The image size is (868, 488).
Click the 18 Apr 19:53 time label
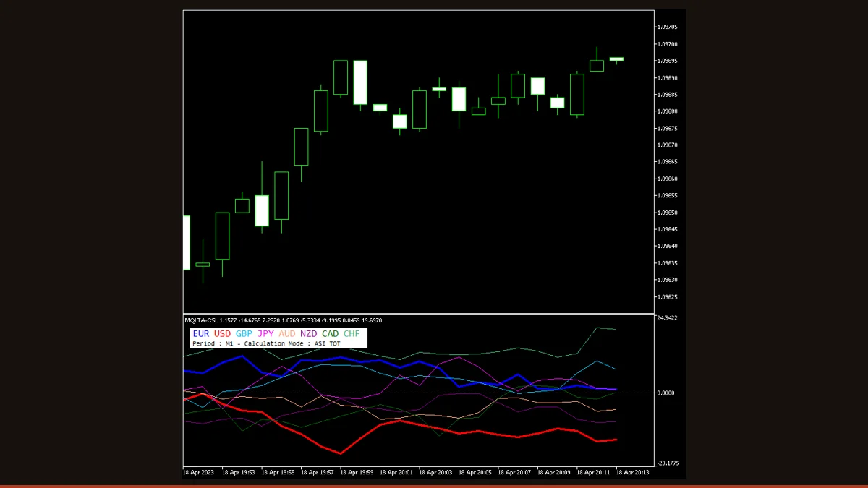238,472
